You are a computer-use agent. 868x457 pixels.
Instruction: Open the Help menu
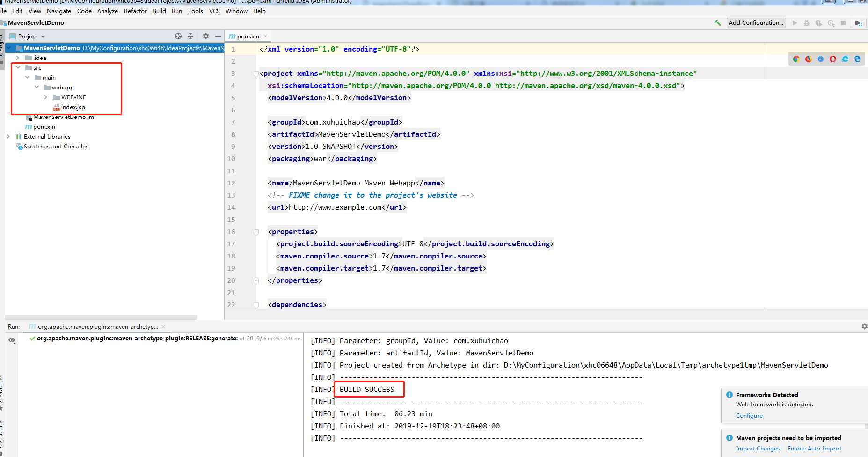[x=259, y=11]
